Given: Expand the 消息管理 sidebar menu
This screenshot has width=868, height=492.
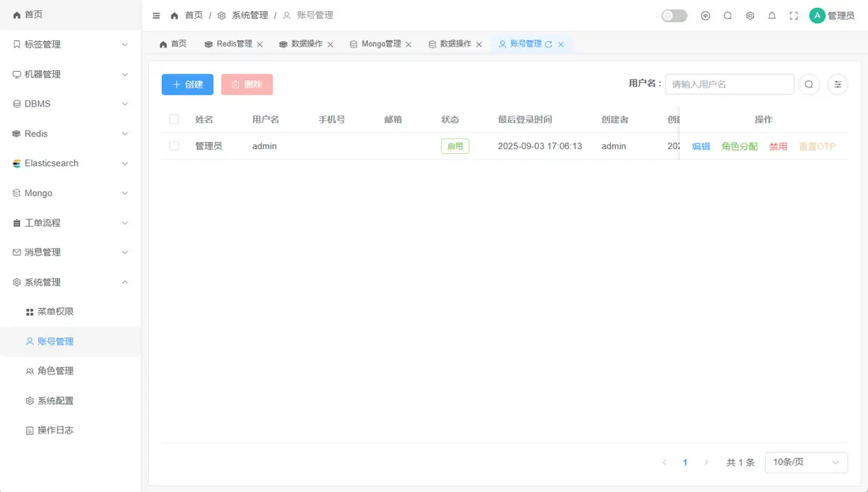Looking at the screenshot, I should pyautogui.click(x=70, y=252).
